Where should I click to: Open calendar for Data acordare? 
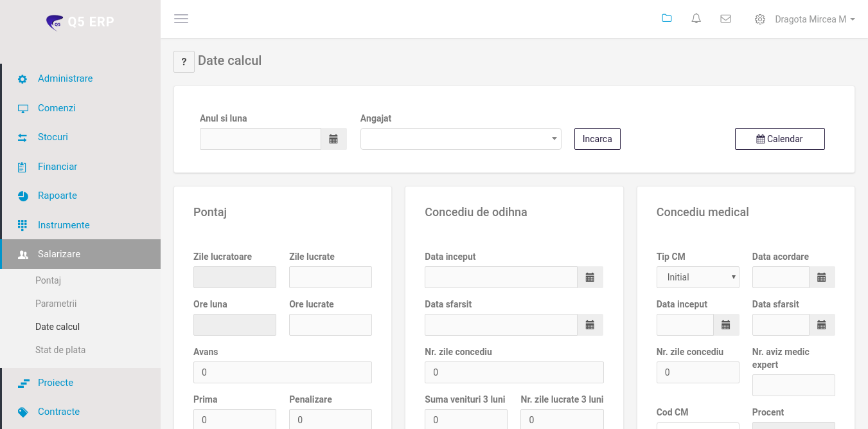point(821,277)
